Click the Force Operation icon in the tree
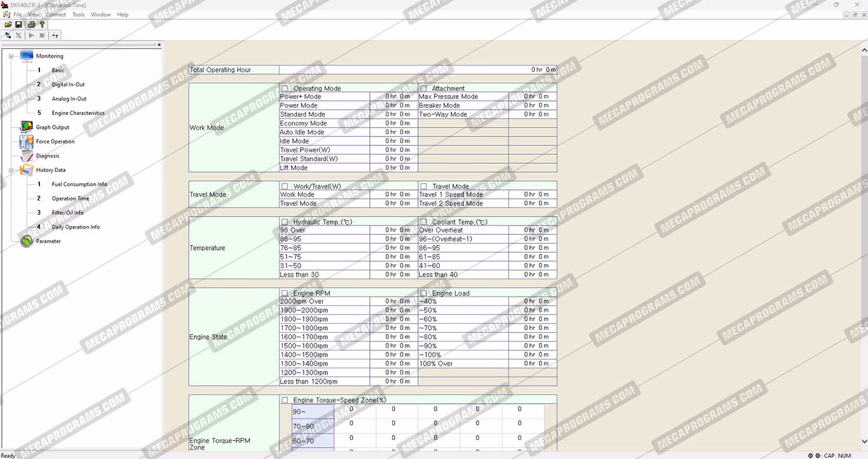Viewport: 868px width, 459px height. (x=27, y=142)
